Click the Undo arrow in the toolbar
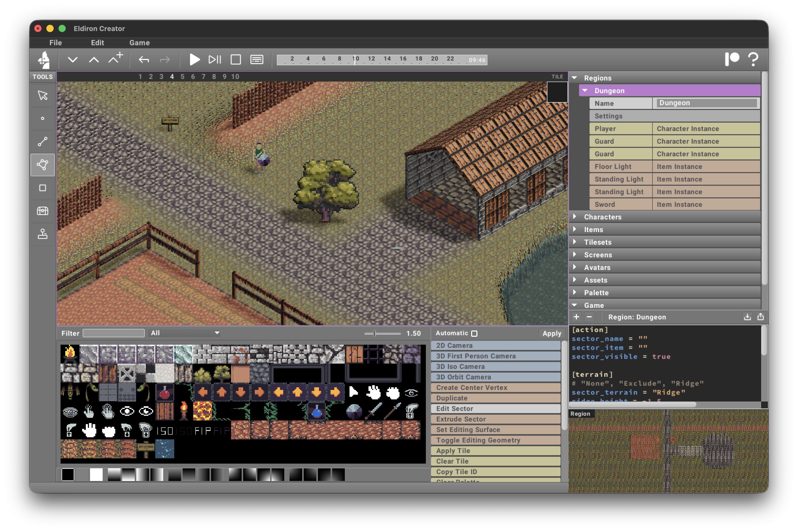This screenshot has height=532, width=798. pyautogui.click(x=144, y=59)
